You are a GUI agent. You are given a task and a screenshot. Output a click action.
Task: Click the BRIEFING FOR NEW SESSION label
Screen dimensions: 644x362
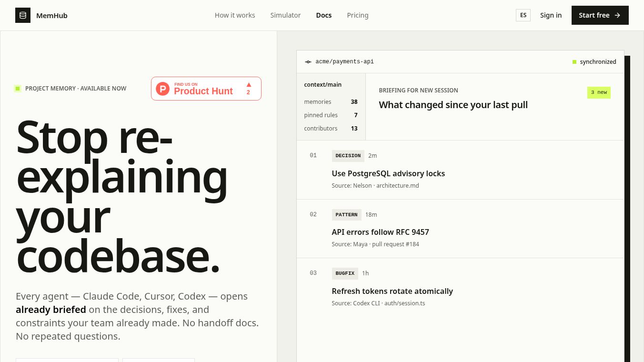coord(419,90)
